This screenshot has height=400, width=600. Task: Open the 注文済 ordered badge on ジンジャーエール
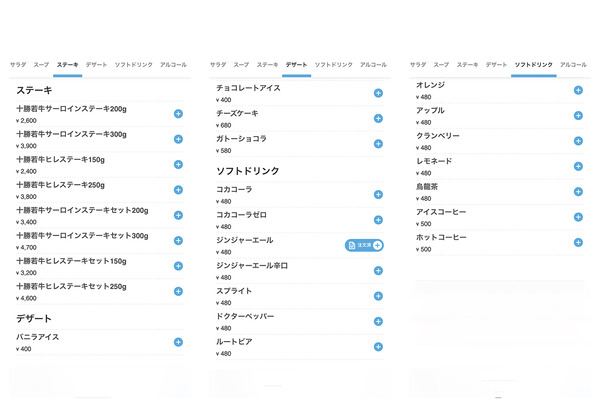(x=364, y=245)
